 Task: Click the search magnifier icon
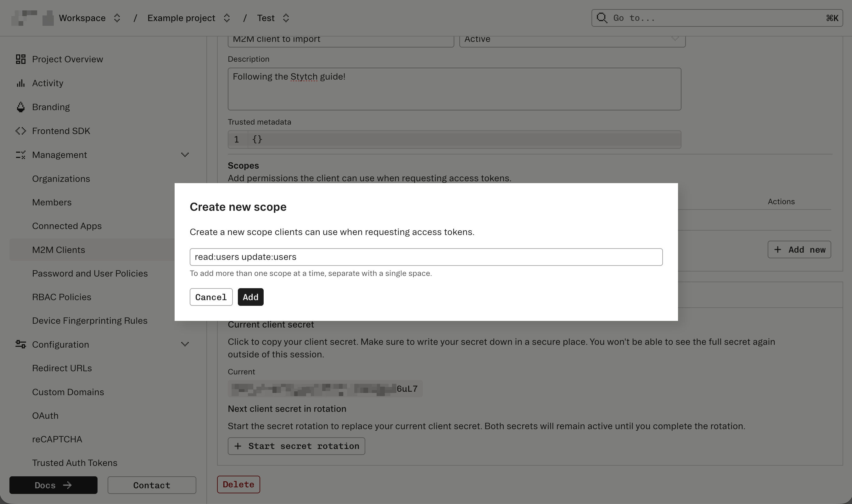click(x=602, y=18)
